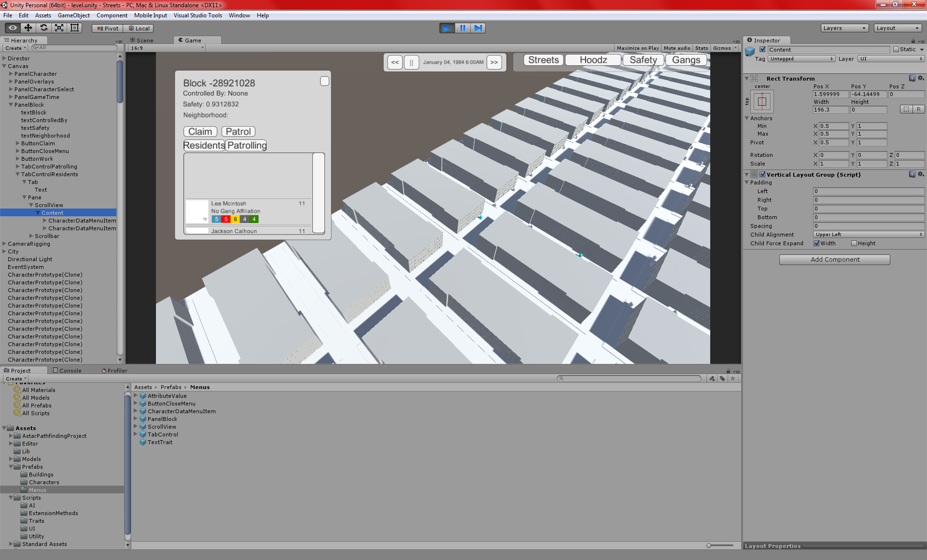Image resolution: width=927 pixels, height=560 pixels.
Task: Open the anchor presets box
Action: pyautogui.click(x=762, y=101)
